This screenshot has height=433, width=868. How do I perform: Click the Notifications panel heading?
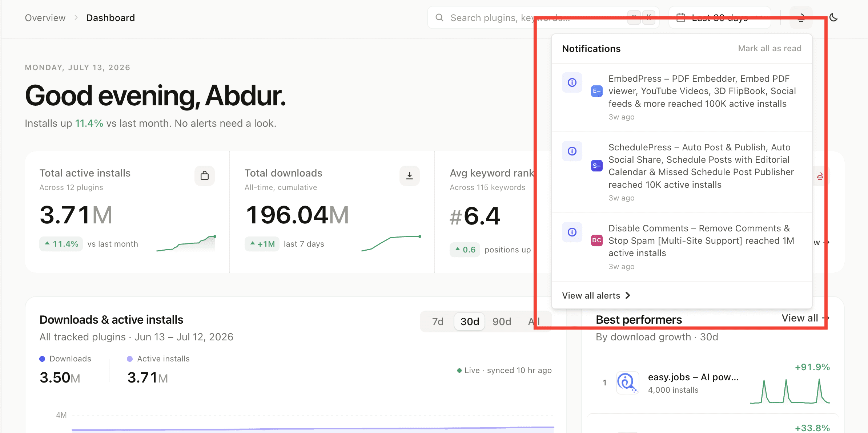pyautogui.click(x=591, y=49)
